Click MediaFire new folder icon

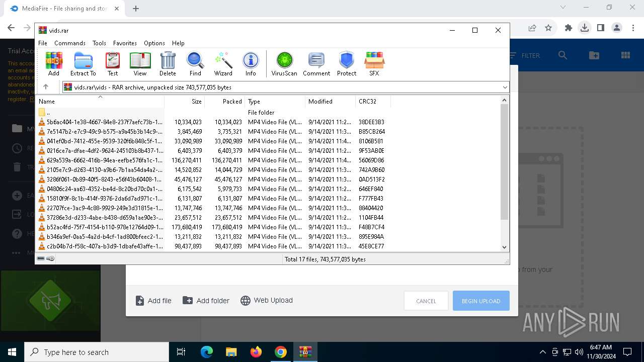[x=594, y=55]
